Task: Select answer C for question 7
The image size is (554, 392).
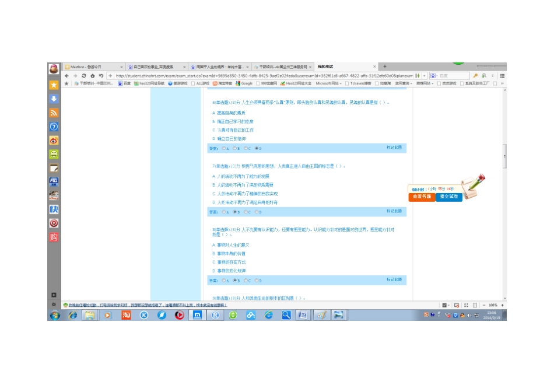Action: point(246,212)
